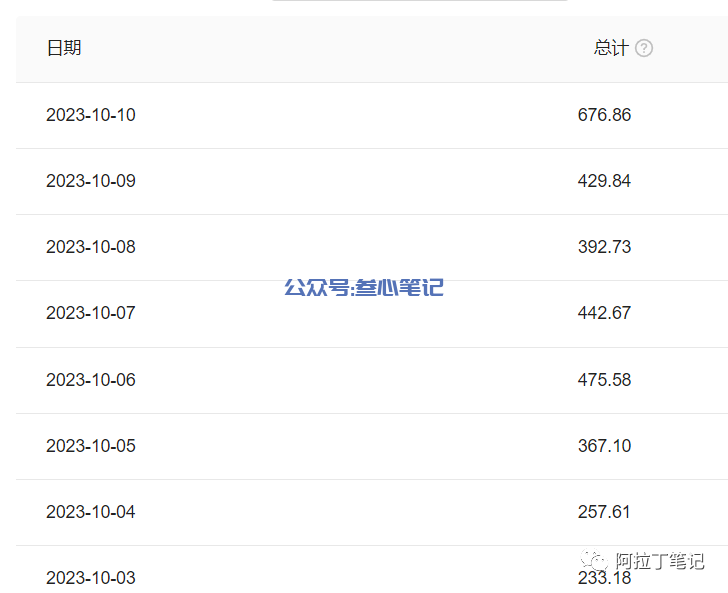
Task: Click the help icon beside 总计
Action: [644, 48]
